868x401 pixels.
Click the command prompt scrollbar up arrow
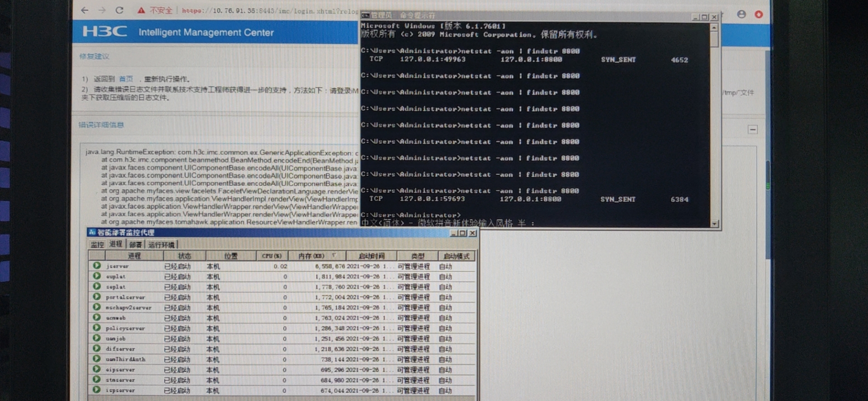click(714, 28)
